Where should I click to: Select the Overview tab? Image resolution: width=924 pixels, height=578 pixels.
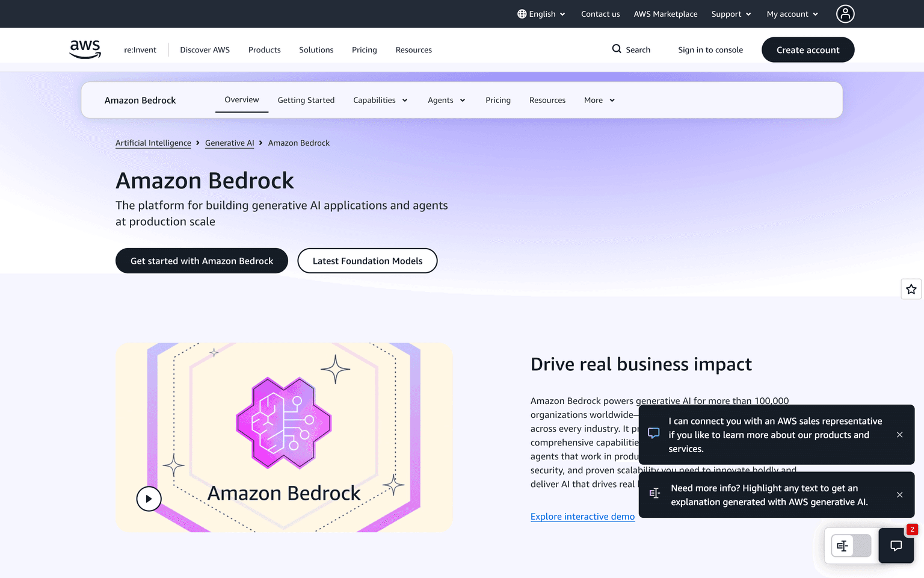[x=242, y=100]
